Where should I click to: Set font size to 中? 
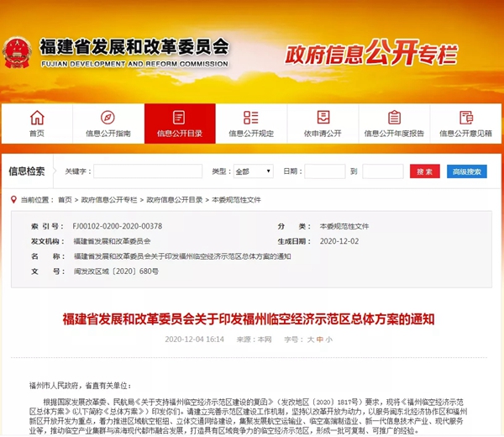coord(319,340)
